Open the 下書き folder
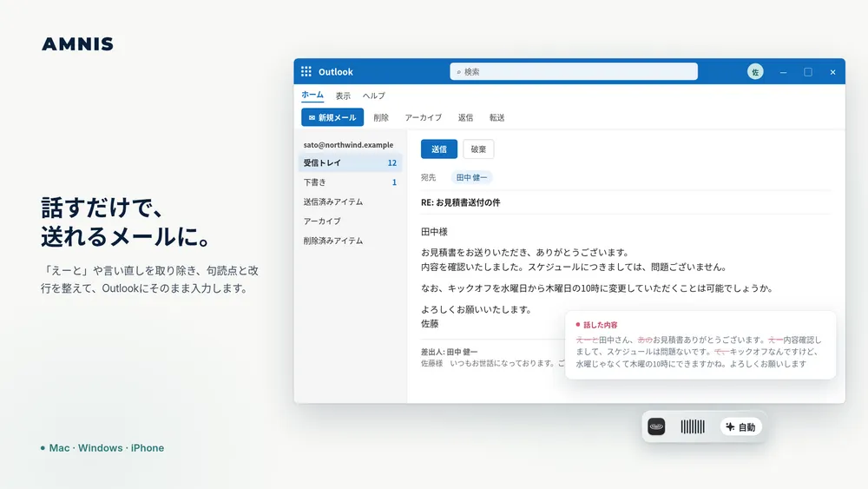 tap(350, 182)
